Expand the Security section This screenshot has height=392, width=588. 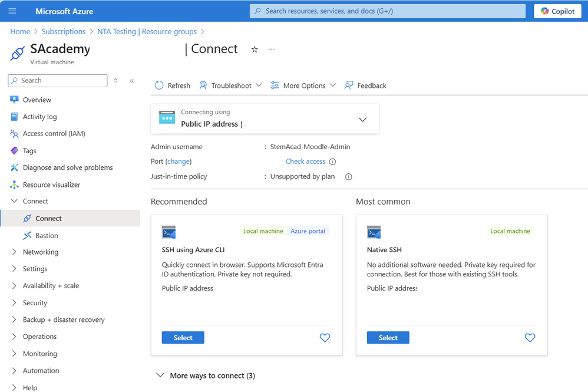pos(14,303)
